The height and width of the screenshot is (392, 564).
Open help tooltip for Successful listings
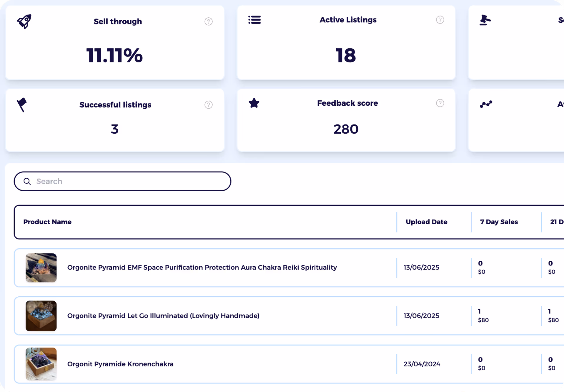pyautogui.click(x=209, y=105)
